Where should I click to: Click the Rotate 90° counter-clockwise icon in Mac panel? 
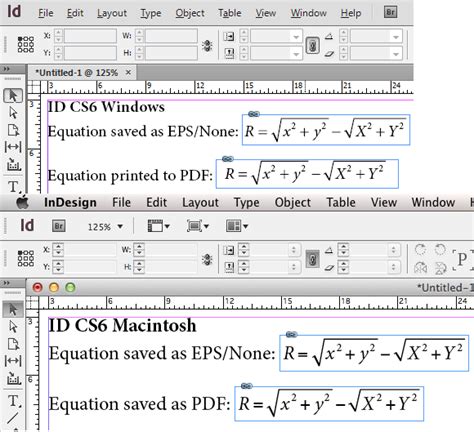pos(440,250)
